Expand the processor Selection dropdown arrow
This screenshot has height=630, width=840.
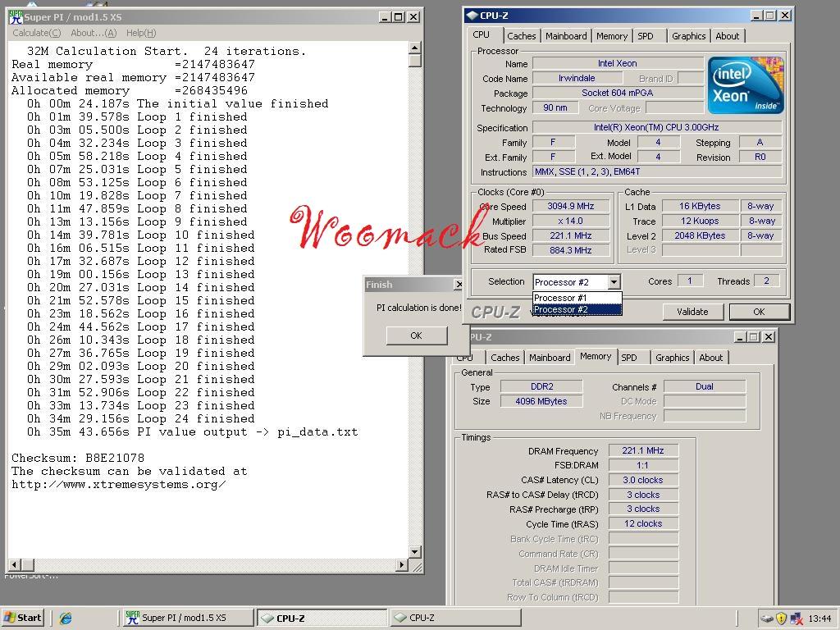click(614, 282)
